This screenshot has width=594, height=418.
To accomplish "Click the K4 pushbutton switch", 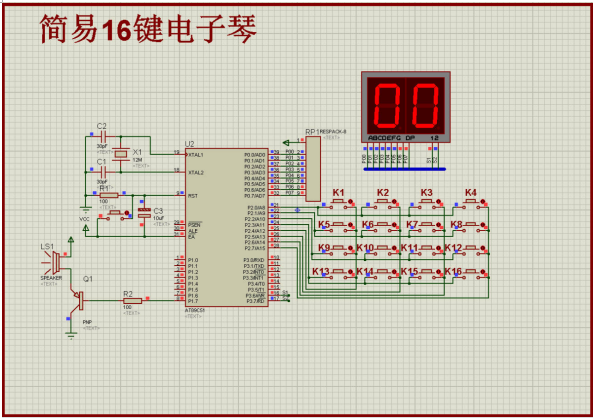I will pos(471,204).
